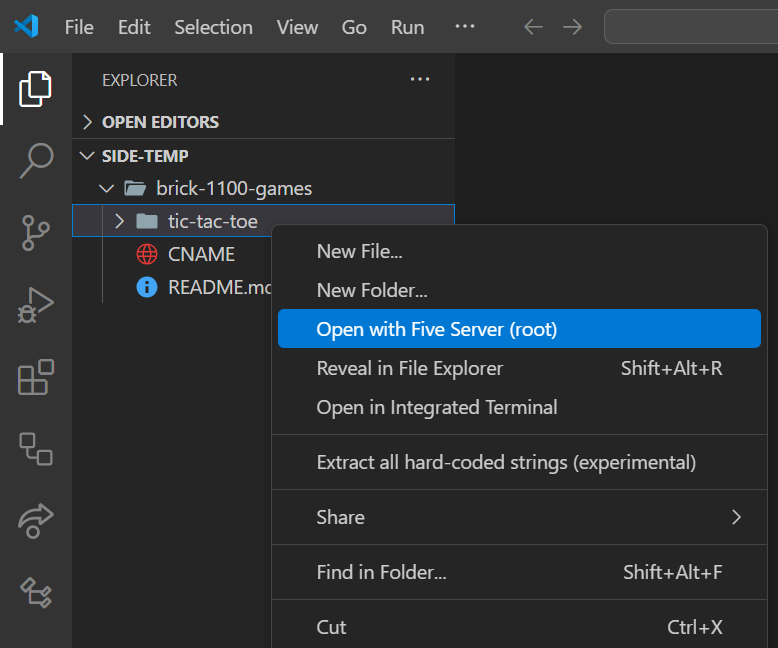Collapse the brick-1100-games folder chevron
The width and height of the screenshot is (778, 648).
pos(107,189)
